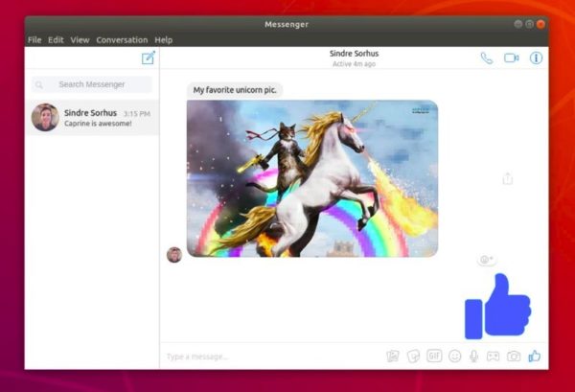Record a voice clip with microphone icon
This screenshot has height=392, width=575.
[x=473, y=357]
